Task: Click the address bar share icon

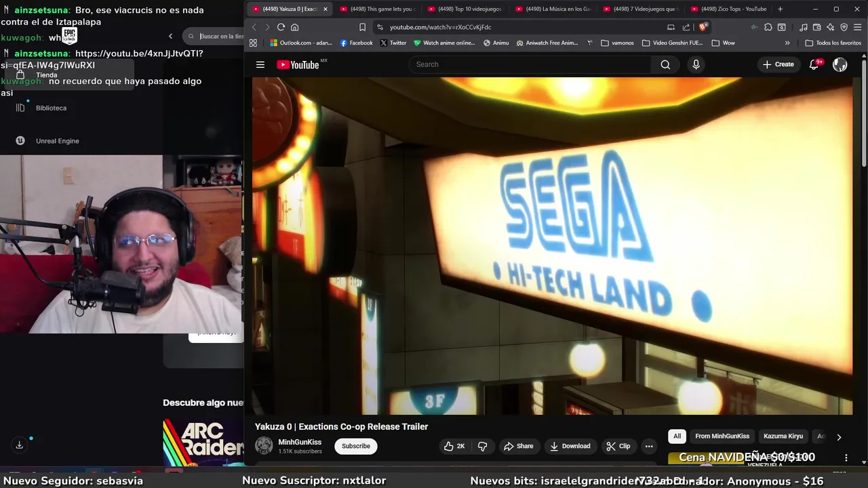Action: 686,27
